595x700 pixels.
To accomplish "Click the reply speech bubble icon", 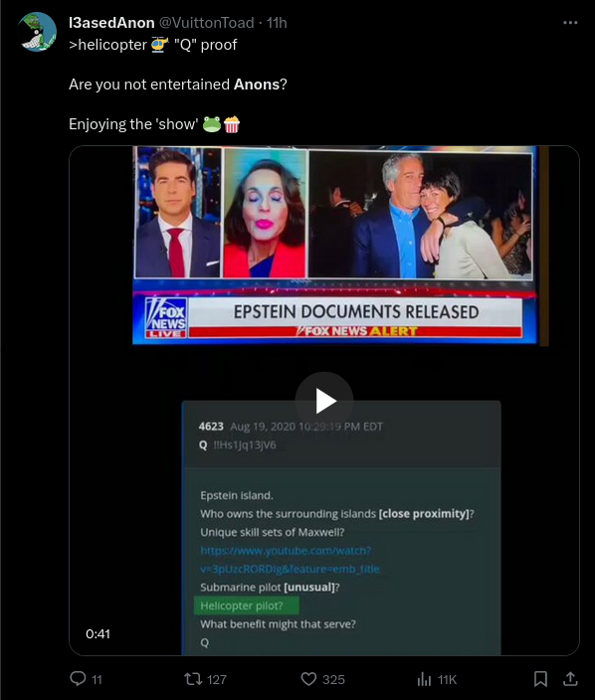I will click(79, 678).
